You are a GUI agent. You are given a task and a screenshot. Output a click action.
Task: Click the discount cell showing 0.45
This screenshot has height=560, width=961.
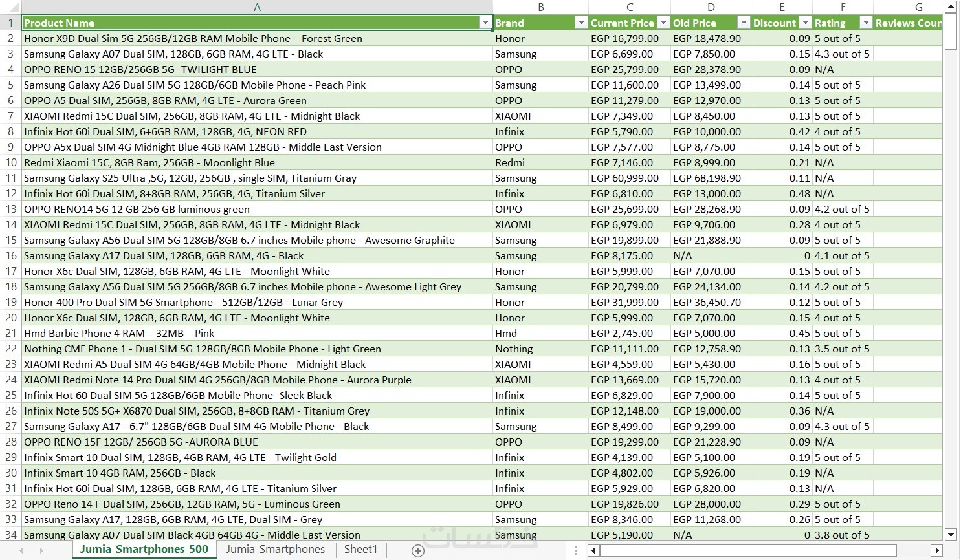[782, 333]
